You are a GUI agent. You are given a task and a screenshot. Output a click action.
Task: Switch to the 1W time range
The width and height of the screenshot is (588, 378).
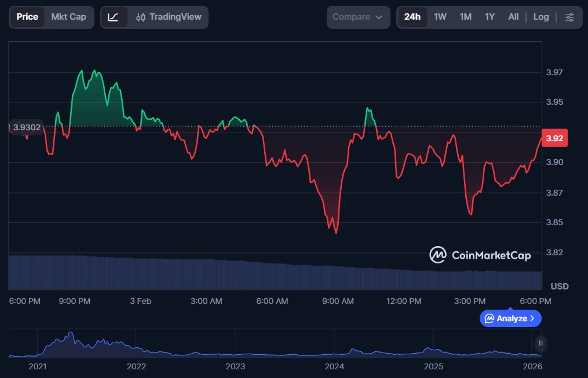click(440, 17)
